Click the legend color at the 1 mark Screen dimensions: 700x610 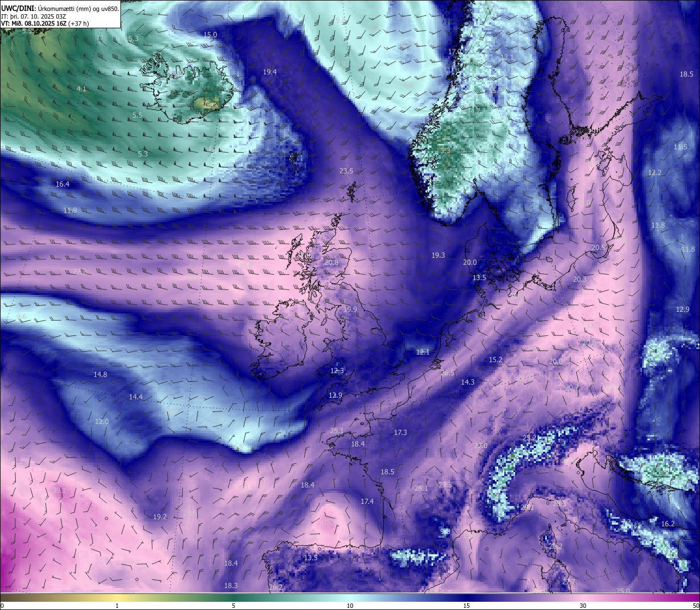click(x=117, y=597)
